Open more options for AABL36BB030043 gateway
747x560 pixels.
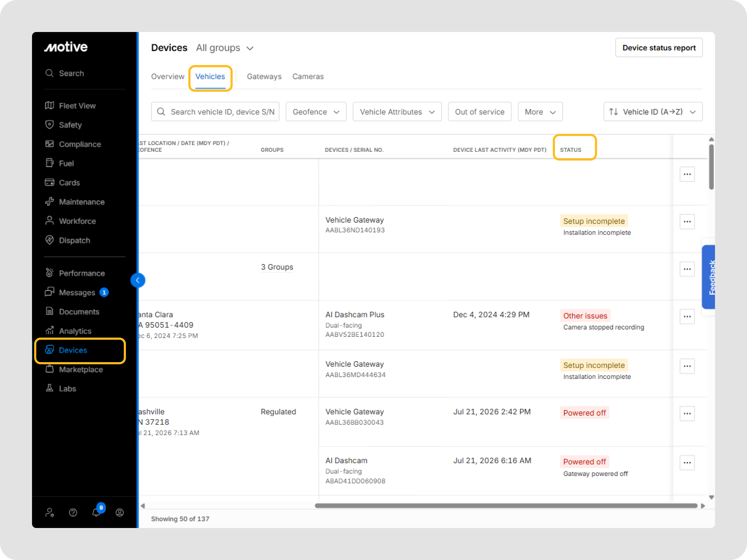[x=687, y=414]
